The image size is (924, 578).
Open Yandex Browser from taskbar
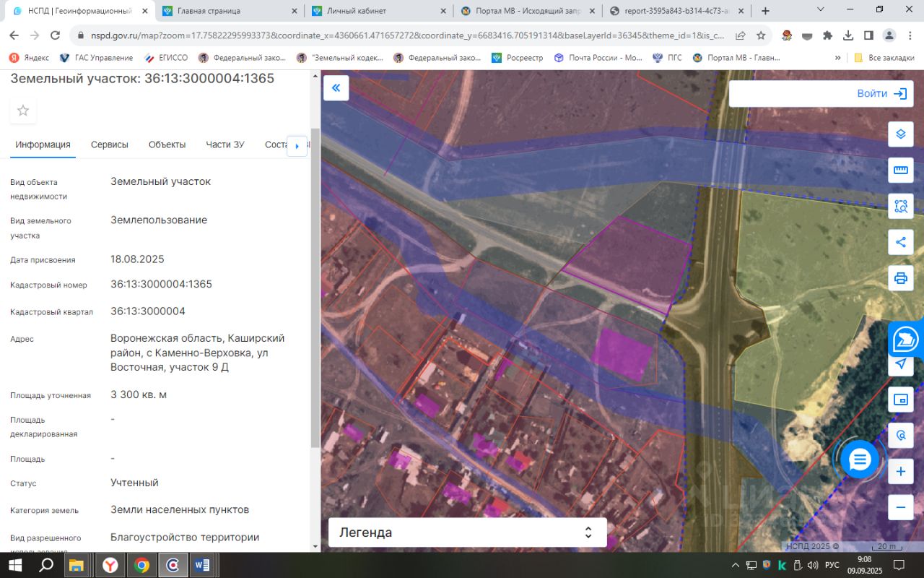point(110,565)
